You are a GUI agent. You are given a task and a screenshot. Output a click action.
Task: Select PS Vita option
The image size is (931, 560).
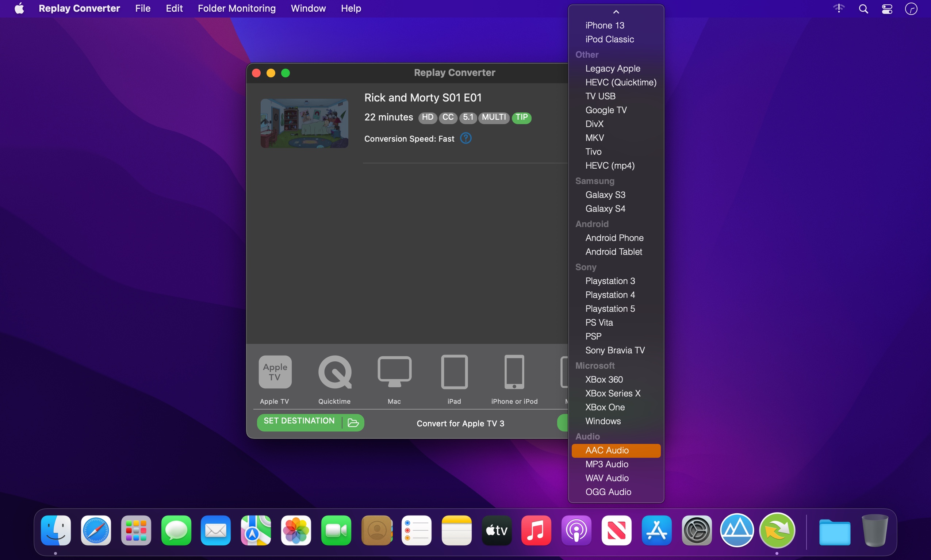point(616,323)
